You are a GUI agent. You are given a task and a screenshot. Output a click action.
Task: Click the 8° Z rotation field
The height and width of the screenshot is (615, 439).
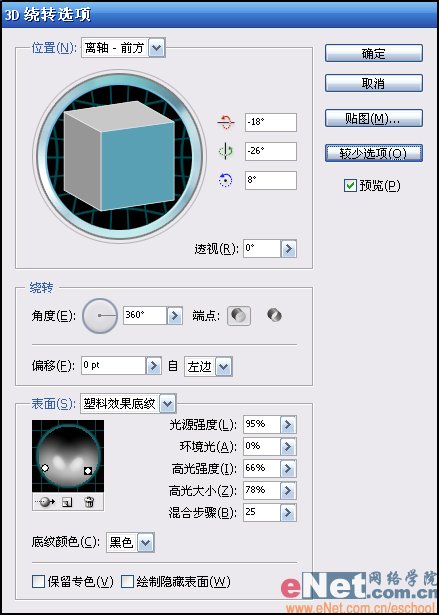[271, 180]
